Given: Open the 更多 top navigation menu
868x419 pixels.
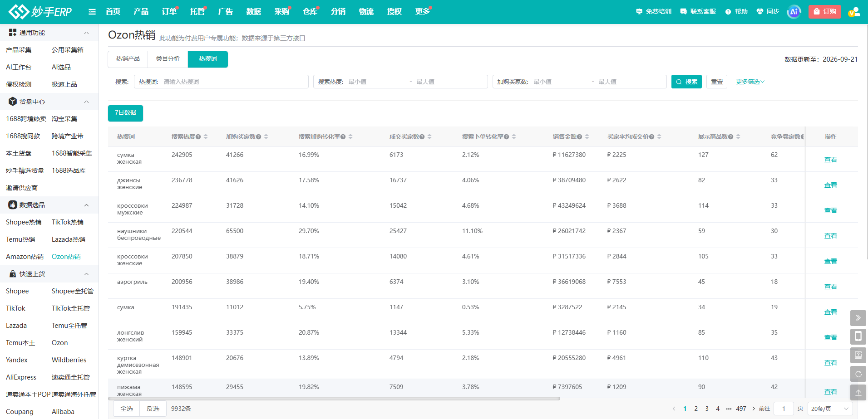Looking at the screenshot, I should point(423,12).
